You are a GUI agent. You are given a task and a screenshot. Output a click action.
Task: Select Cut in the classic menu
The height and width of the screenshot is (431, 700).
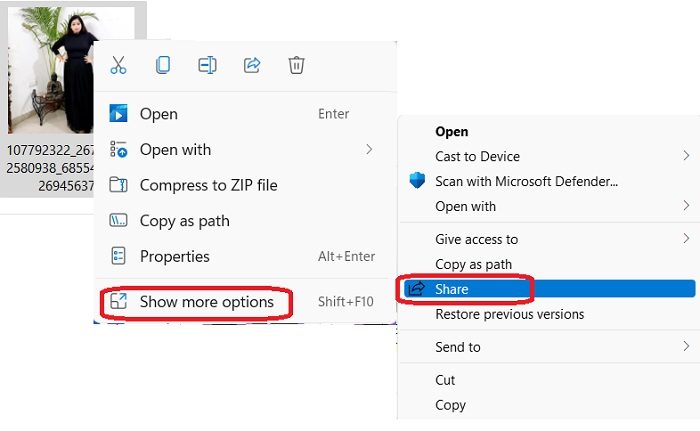pos(445,380)
